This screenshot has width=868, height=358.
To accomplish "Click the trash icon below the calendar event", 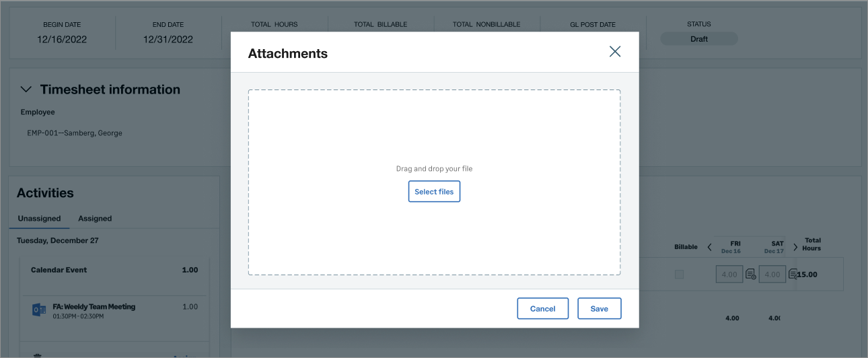I will click(x=38, y=355).
